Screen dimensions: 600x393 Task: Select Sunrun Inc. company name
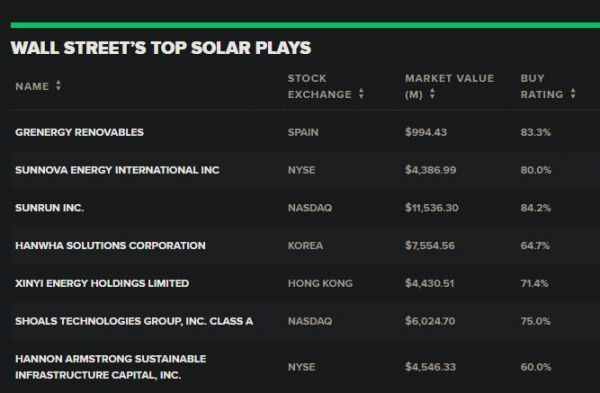click(49, 208)
